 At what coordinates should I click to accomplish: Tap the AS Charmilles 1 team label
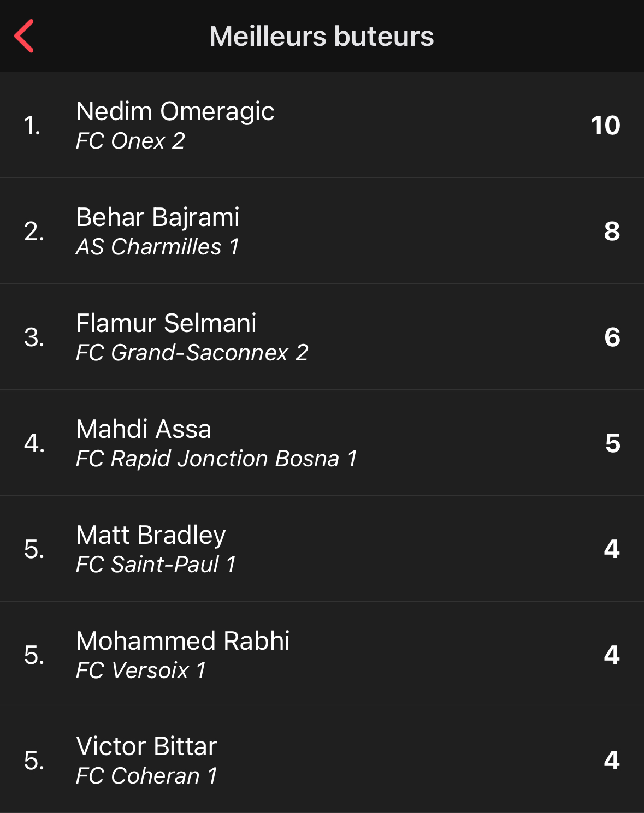click(x=157, y=247)
